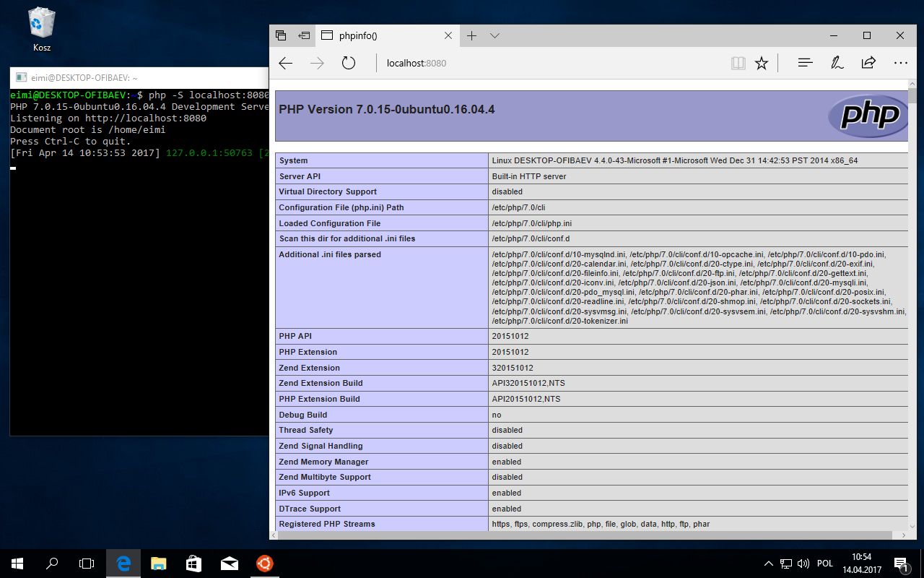This screenshot has width=924, height=578.
Task: Add the phpinfo page to favorites
Action: pos(762,63)
